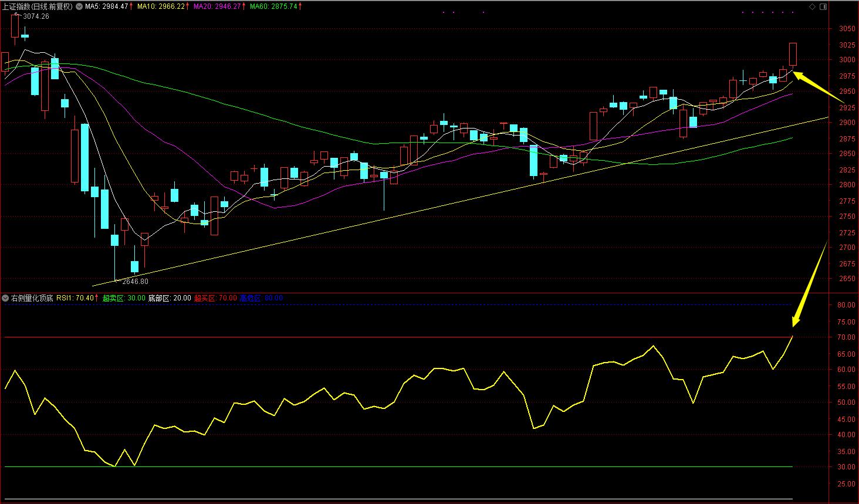
Task: Click the MA20: 2946.27 label
Action: tap(217, 6)
